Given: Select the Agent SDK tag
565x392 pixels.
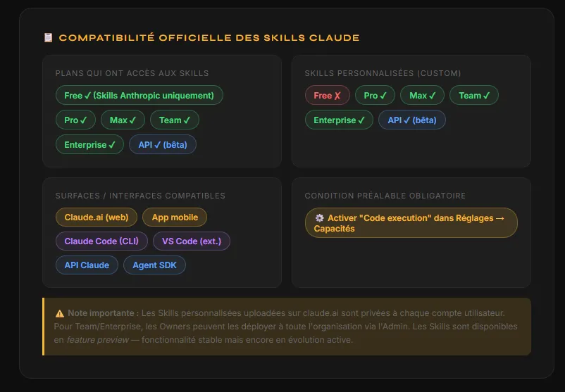Looking at the screenshot, I should (154, 265).
